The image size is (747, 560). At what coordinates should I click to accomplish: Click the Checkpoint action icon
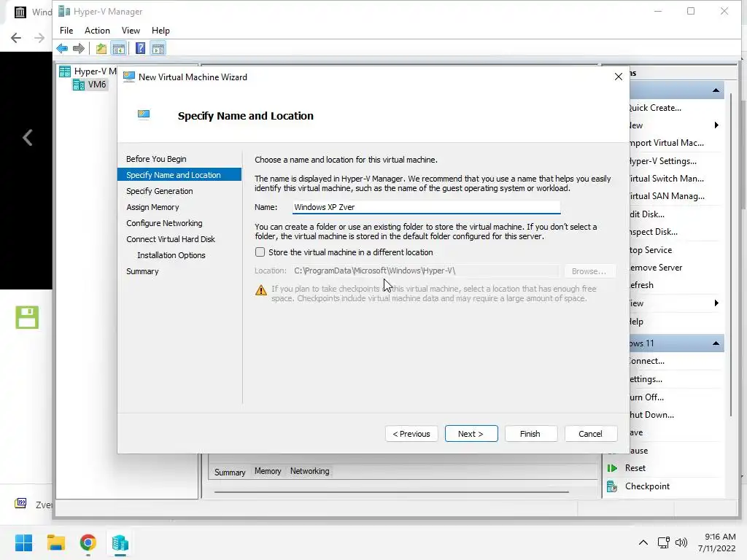[612, 486]
